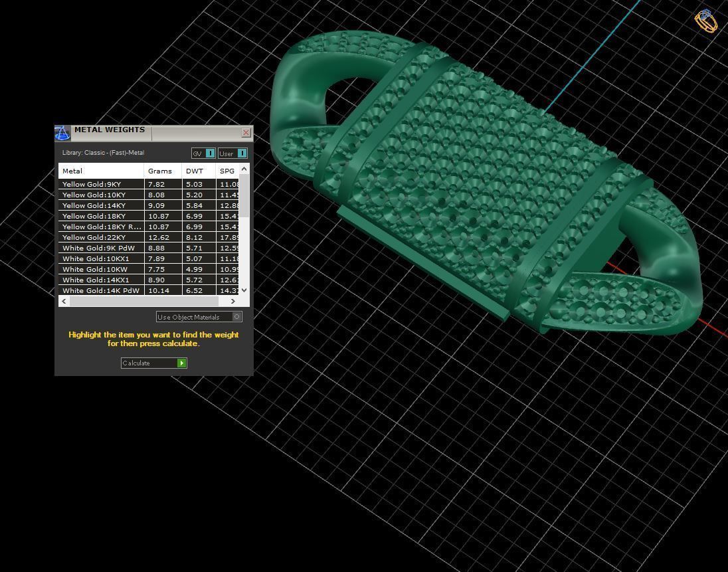Click the 8.08 grams value
728x572 pixels.
pos(156,195)
